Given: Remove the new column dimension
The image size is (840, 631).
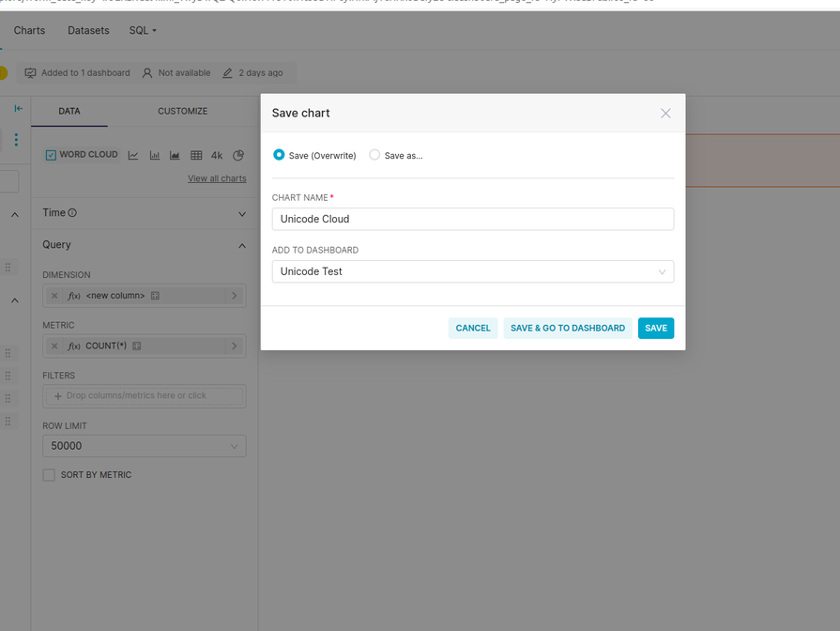Looking at the screenshot, I should tap(54, 296).
